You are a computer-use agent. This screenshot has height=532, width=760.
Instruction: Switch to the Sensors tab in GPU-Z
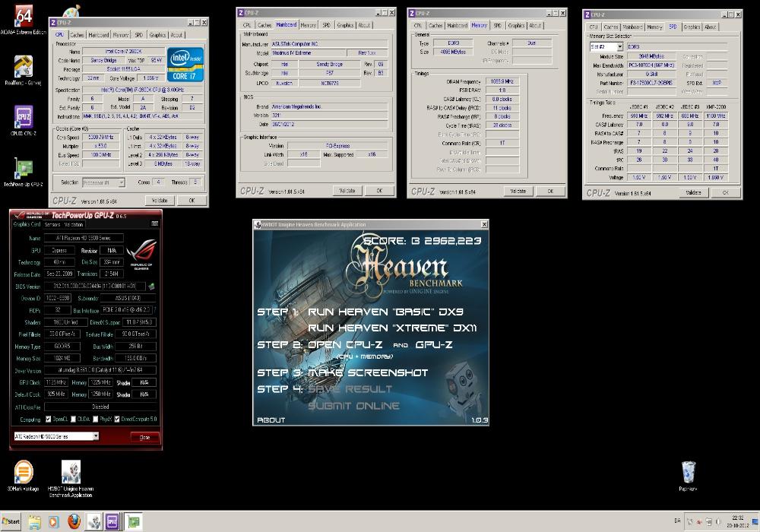coord(52,224)
